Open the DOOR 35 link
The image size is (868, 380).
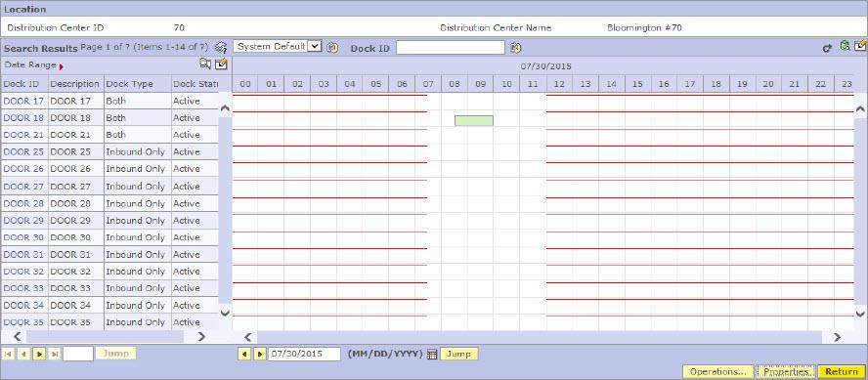pos(23,322)
